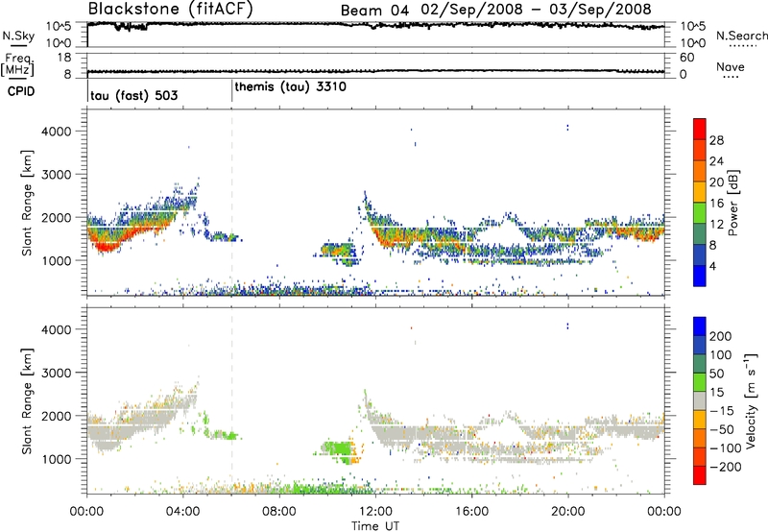The image size is (768, 532).
Task: Select the Freq. [MHz] axis label
Action: click(17, 65)
